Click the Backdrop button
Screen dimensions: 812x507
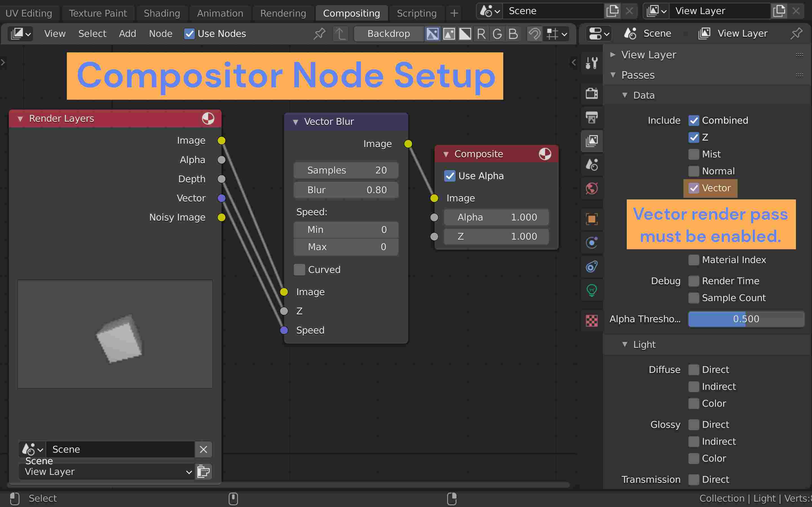(x=389, y=34)
